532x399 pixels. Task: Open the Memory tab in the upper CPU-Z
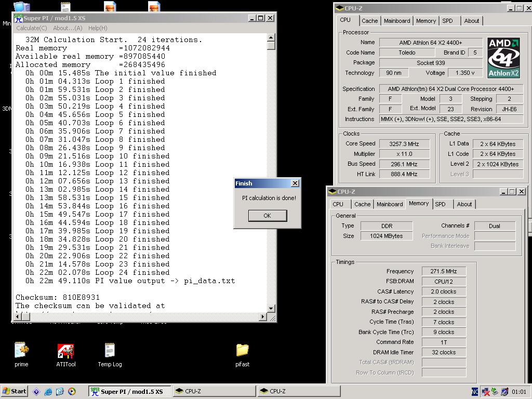[426, 21]
